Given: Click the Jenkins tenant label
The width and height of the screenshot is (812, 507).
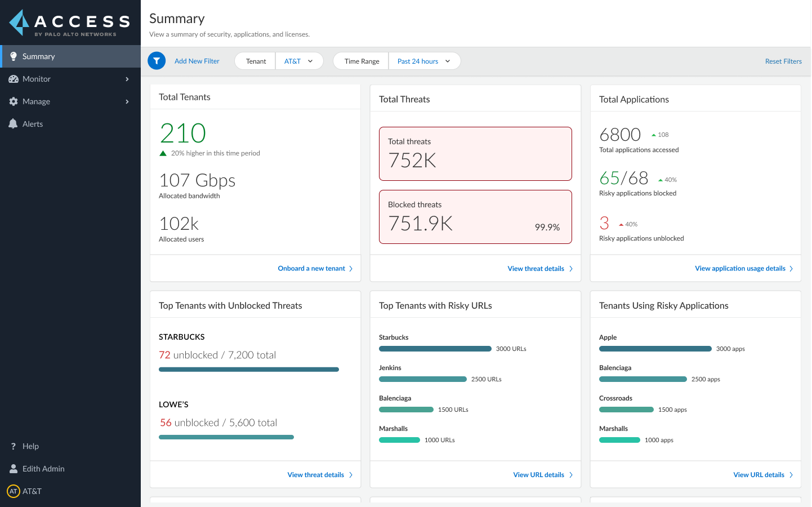Looking at the screenshot, I should pos(390,368).
